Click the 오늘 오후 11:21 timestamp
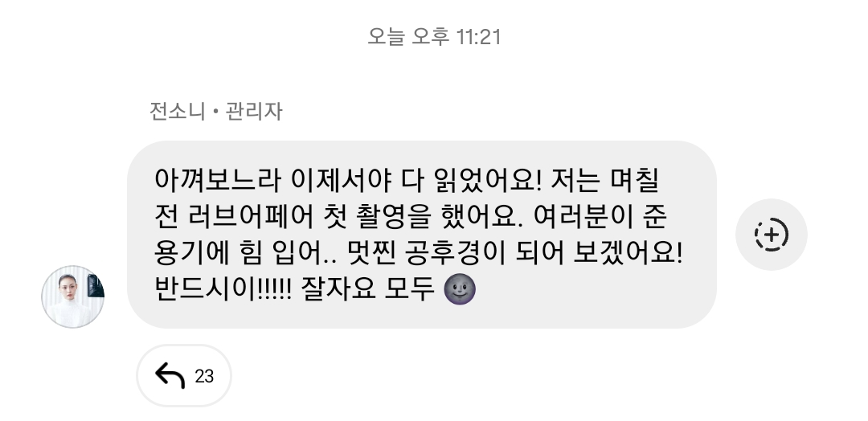 coord(435,37)
